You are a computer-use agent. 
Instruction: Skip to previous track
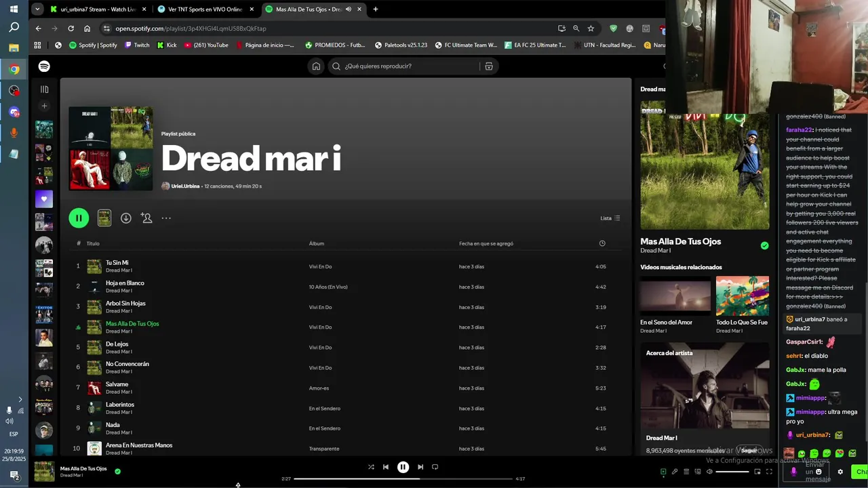click(x=386, y=467)
